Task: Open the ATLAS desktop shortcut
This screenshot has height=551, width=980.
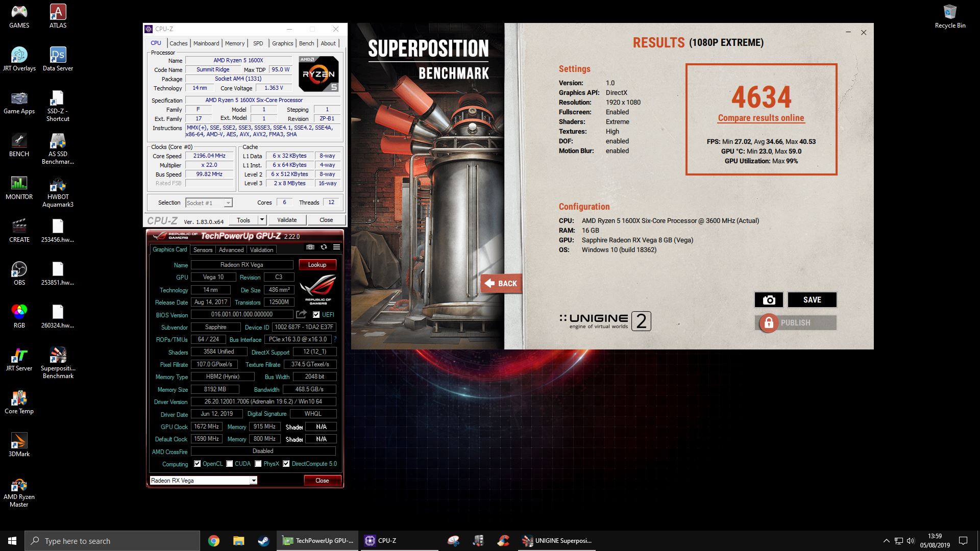Action: tap(58, 16)
